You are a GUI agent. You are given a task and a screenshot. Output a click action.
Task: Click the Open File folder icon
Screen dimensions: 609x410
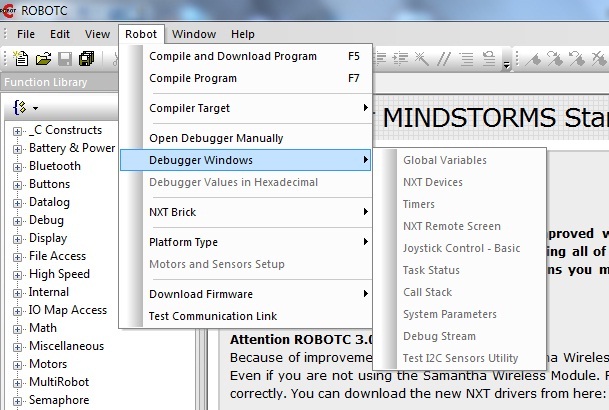pos(43,59)
